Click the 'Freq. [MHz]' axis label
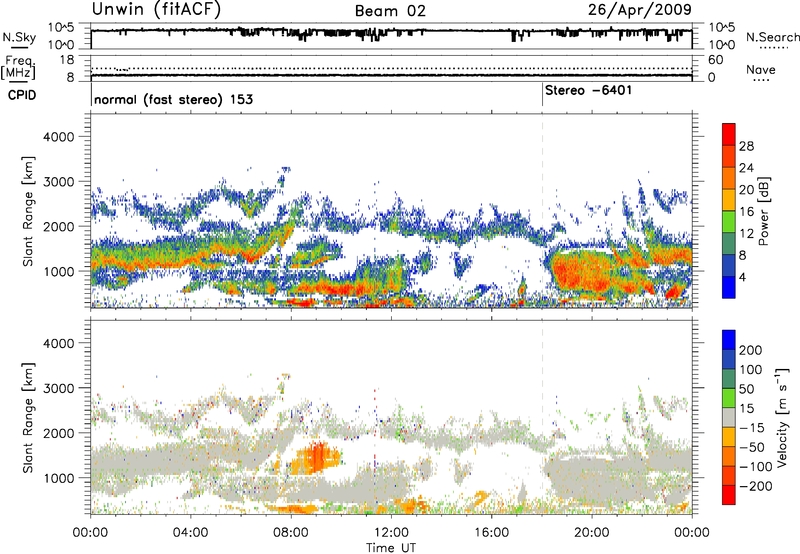 (x=18, y=67)
